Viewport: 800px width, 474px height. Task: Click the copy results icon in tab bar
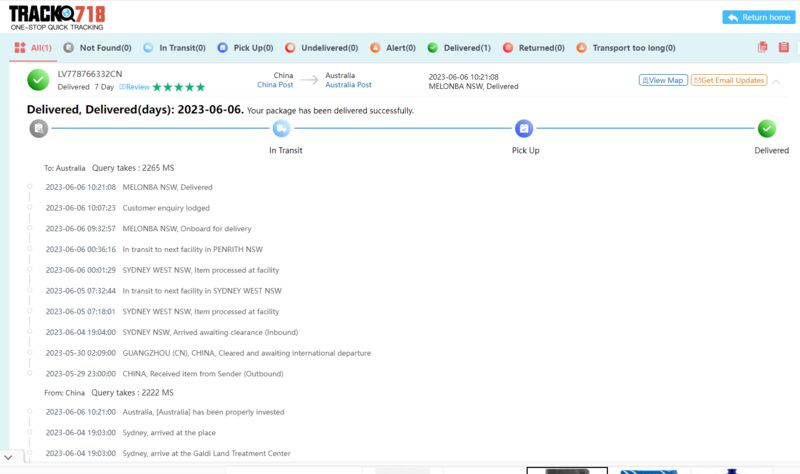click(x=762, y=47)
